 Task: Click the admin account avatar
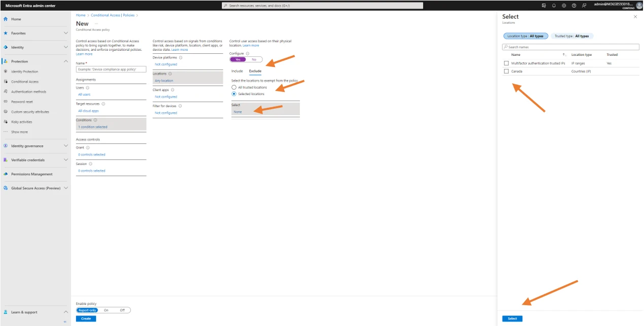click(639, 6)
